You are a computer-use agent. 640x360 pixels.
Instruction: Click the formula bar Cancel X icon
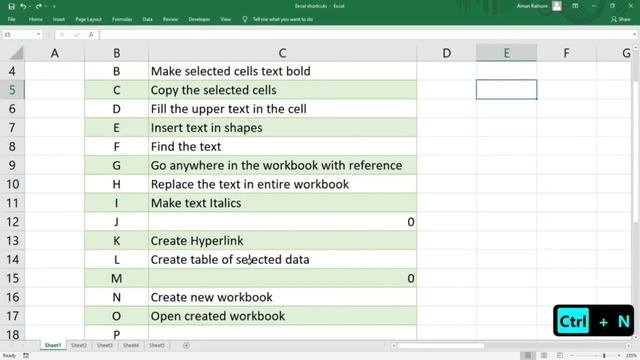click(62, 35)
